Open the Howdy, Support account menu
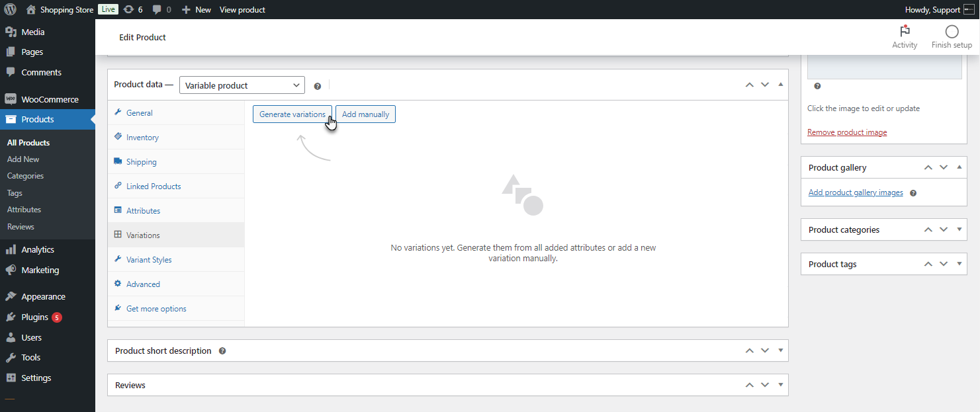This screenshot has width=980, height=412. coord(940,9)
